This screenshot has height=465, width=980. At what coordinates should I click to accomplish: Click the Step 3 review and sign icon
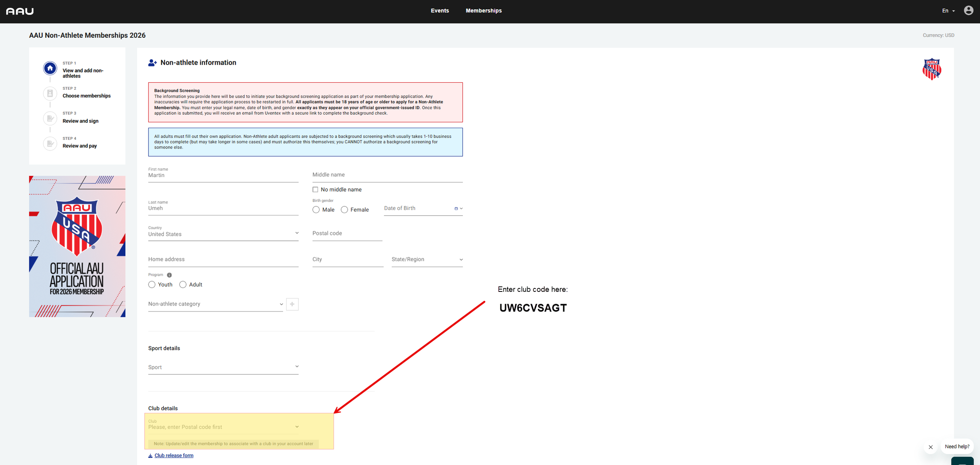[50, 118]
